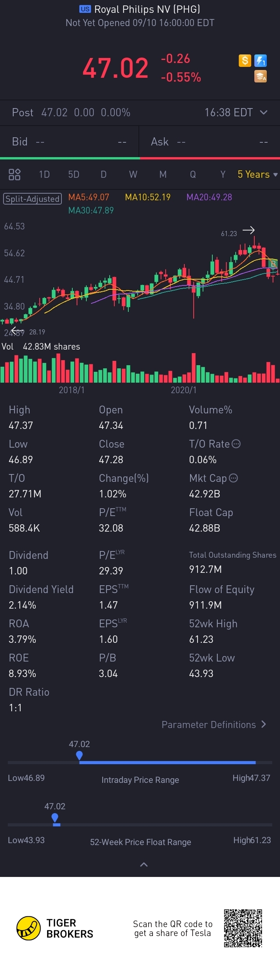Tap the Scan the QR code text

click(173, 928)
